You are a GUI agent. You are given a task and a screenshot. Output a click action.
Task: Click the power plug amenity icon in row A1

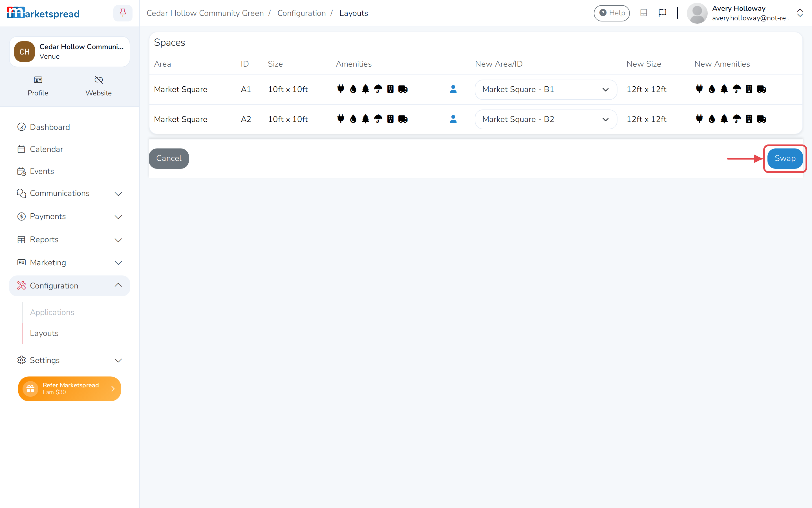click(341, 89)
